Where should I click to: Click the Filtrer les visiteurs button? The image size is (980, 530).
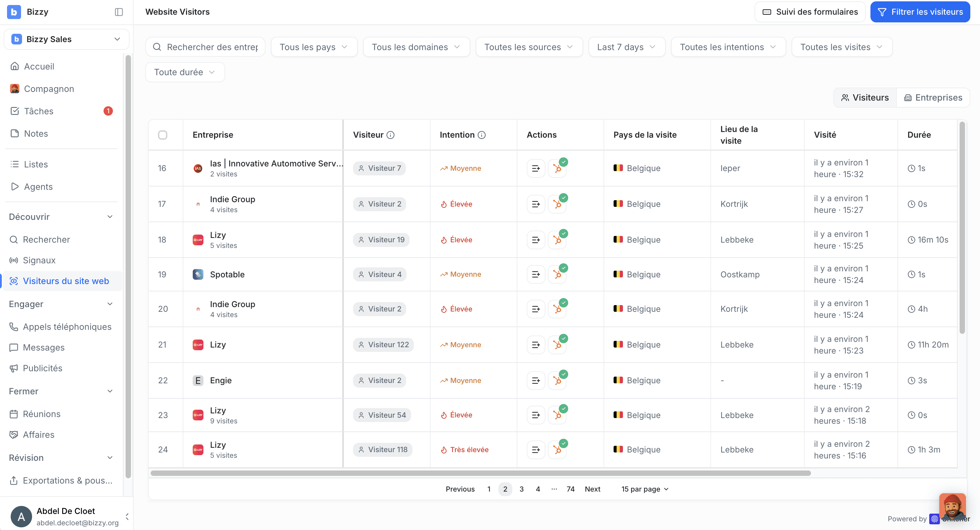920,12
